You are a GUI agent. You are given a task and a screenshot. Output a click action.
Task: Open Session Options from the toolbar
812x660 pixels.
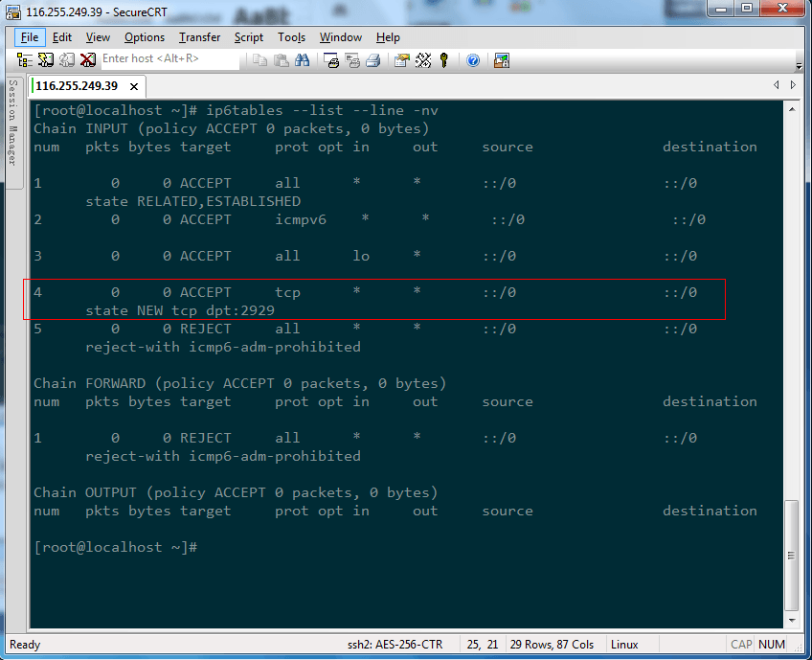[401, 59]
